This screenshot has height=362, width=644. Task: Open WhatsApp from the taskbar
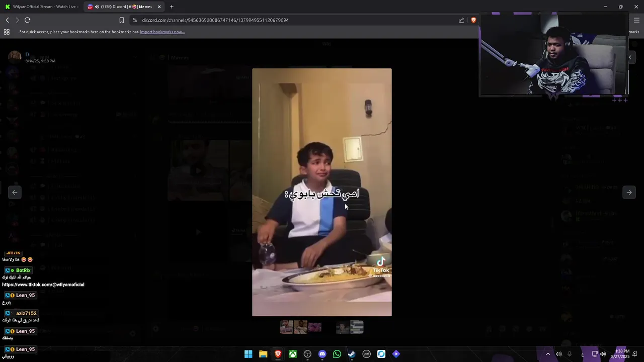[x=337, y=354]
